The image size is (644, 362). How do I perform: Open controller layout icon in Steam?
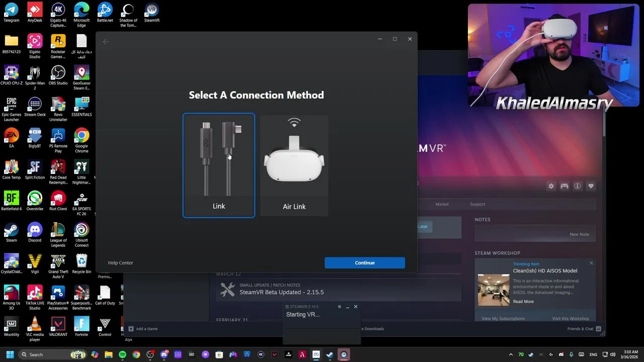click(x=565, y=186)
